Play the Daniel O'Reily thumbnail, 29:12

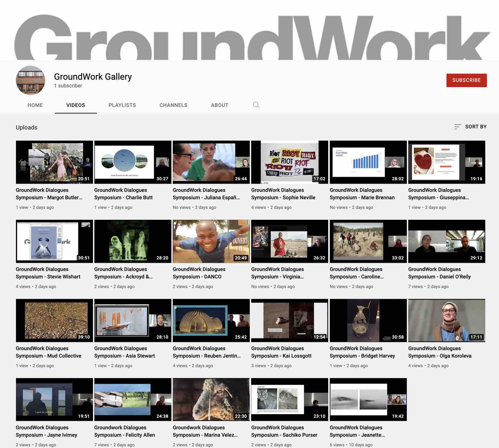tap(447, 241)
